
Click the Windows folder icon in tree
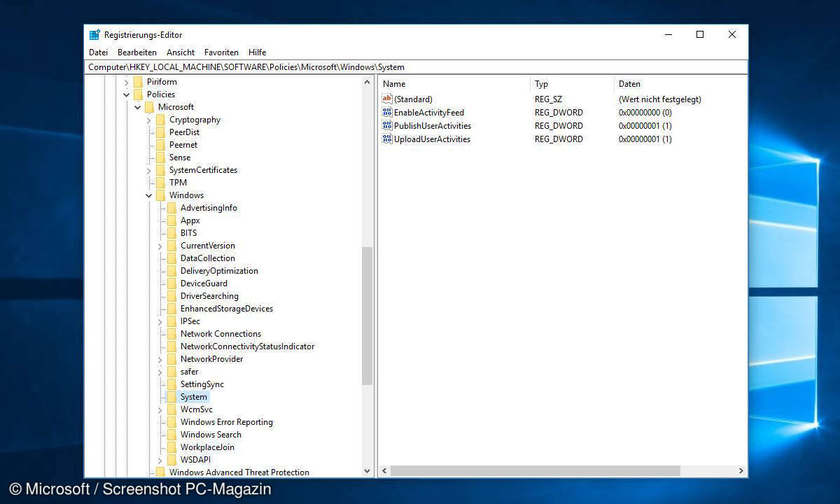point(160,195)
